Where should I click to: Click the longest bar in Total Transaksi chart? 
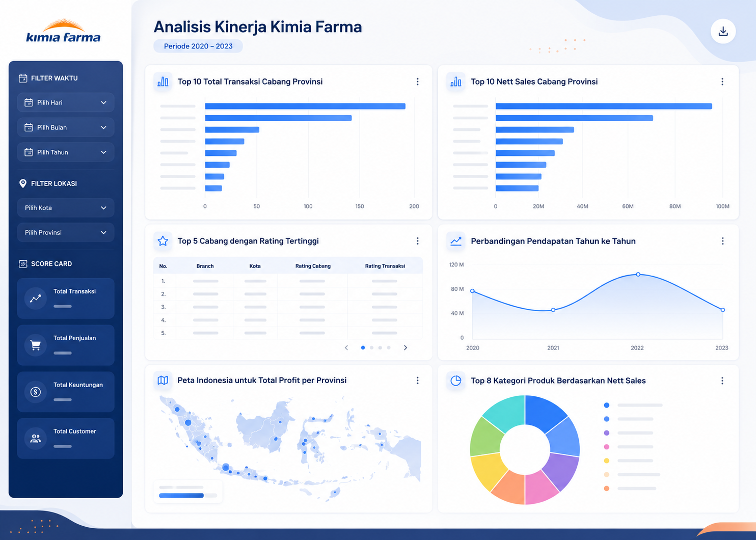pos(305,106)
